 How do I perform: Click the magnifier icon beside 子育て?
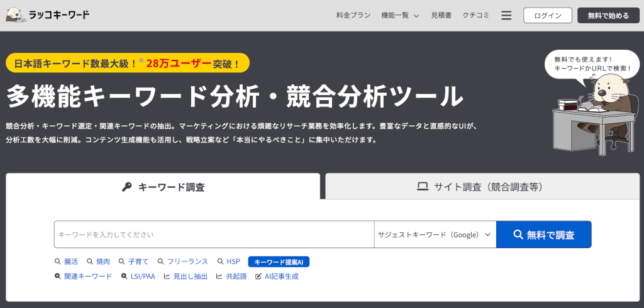point(121,261)
